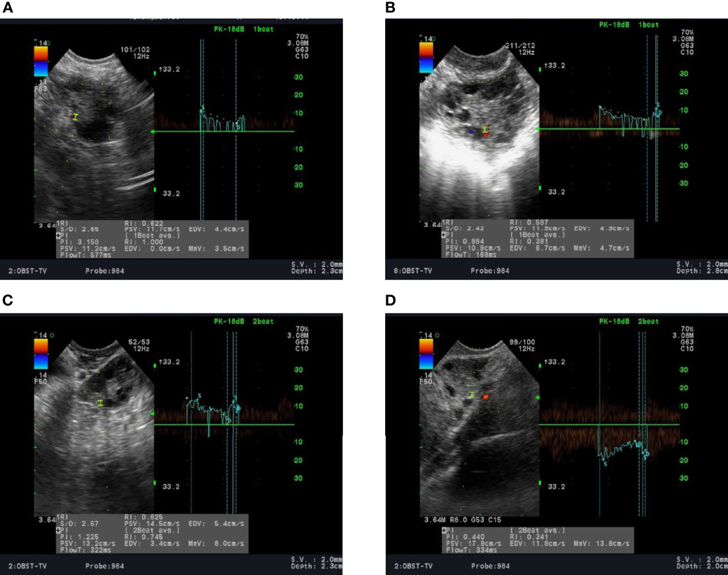Click the 'Depth: 2.3cm' label in panel A

(317, 271)
